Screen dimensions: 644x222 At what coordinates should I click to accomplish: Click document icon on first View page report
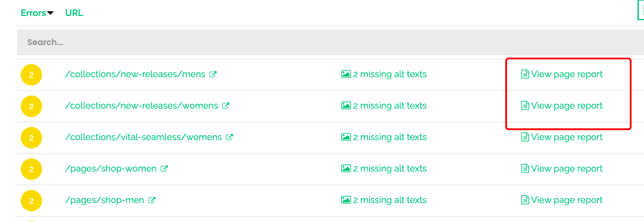(x=525, y=74)
